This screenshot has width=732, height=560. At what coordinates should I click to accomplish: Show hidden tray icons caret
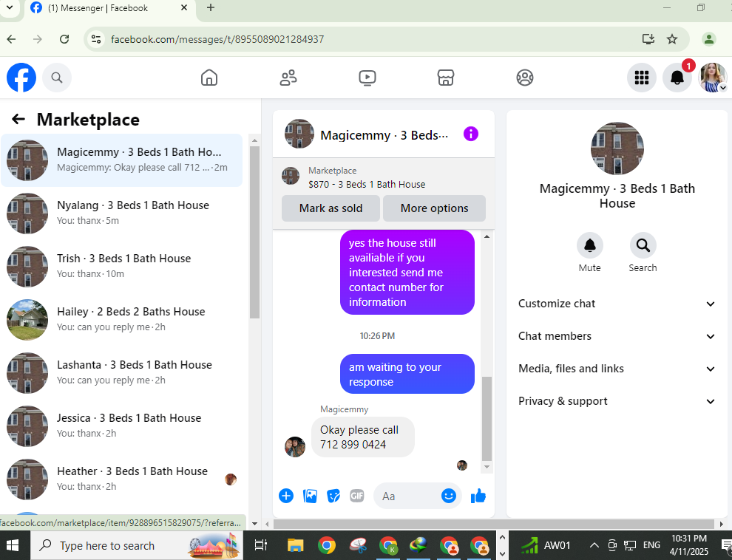[594, 545]
